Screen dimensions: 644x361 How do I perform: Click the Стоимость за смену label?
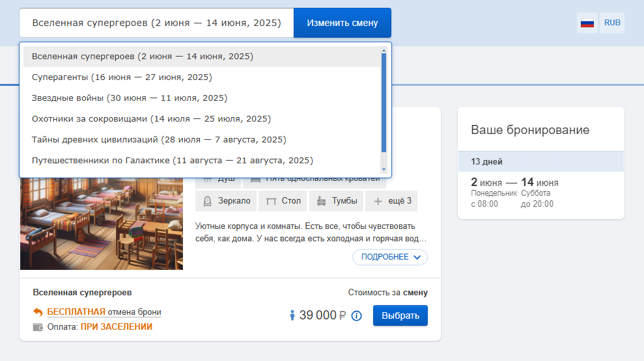pos(387,293)
